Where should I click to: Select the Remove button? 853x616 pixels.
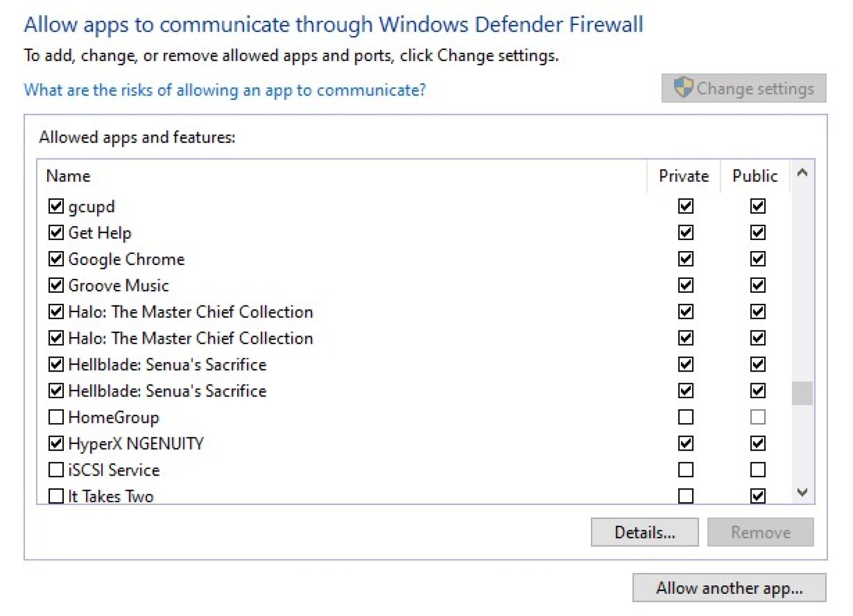[760, 532]
